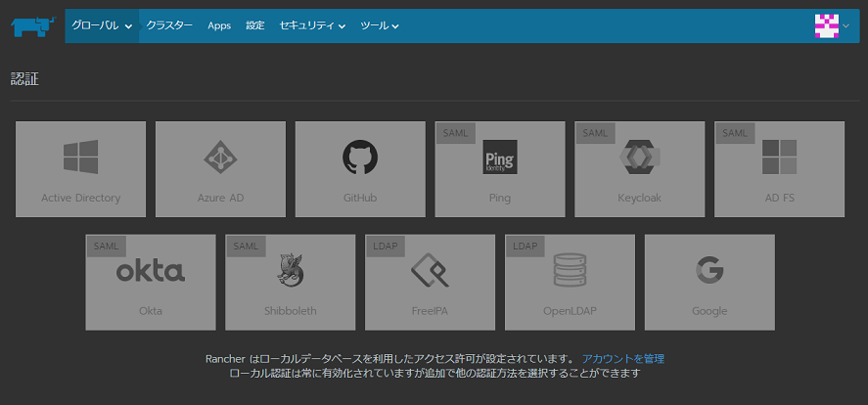The width and height of the screenshot is (868, 405).
Task: Click the SAML badge on Ping card
Action: click(456, 133)
